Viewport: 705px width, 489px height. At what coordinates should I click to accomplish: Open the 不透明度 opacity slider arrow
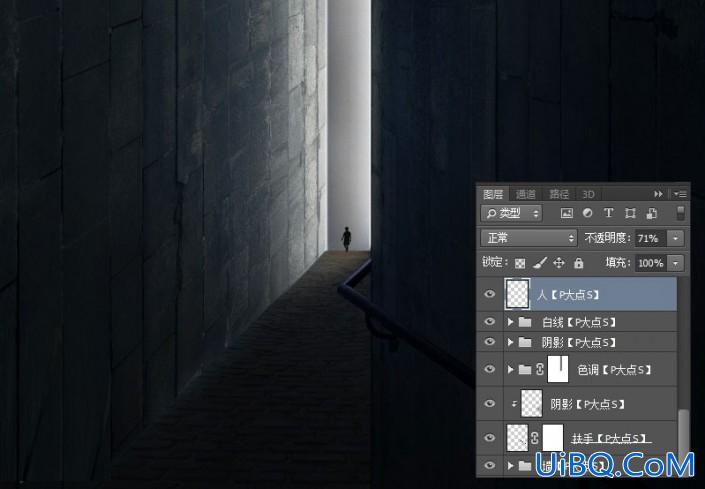(675, 238)
